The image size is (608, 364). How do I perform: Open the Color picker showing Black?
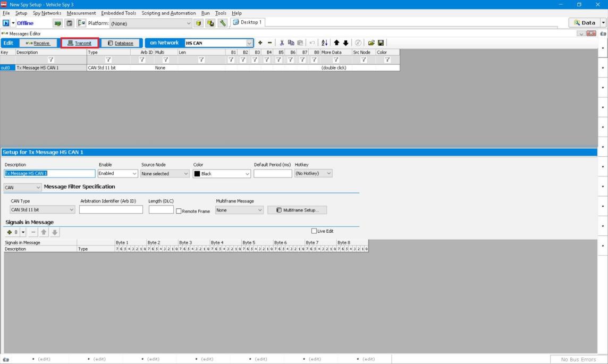click(x=247, y=174)
